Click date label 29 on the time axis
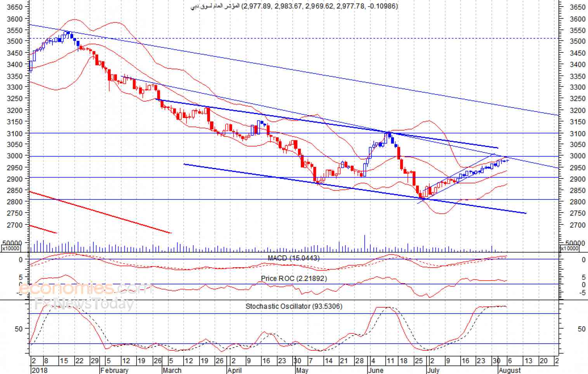Viewport: 588px width, 374px height. click(x=94, y=361)
